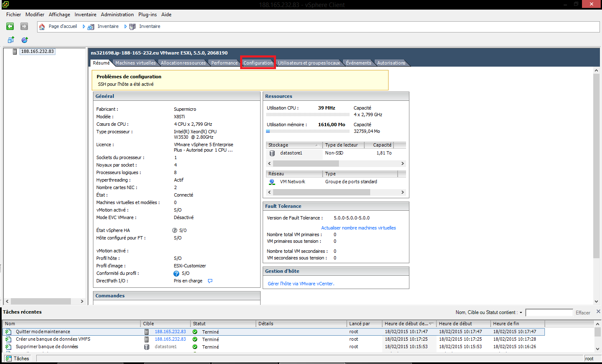Click the Lancé par column header
The width and height of the screenshot is (602, 364).
(364, 324)
